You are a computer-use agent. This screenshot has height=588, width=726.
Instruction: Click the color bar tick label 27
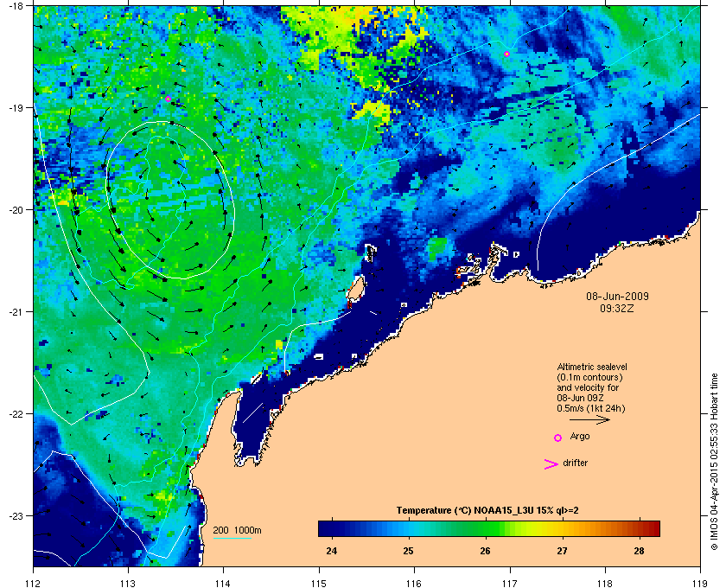562,551
